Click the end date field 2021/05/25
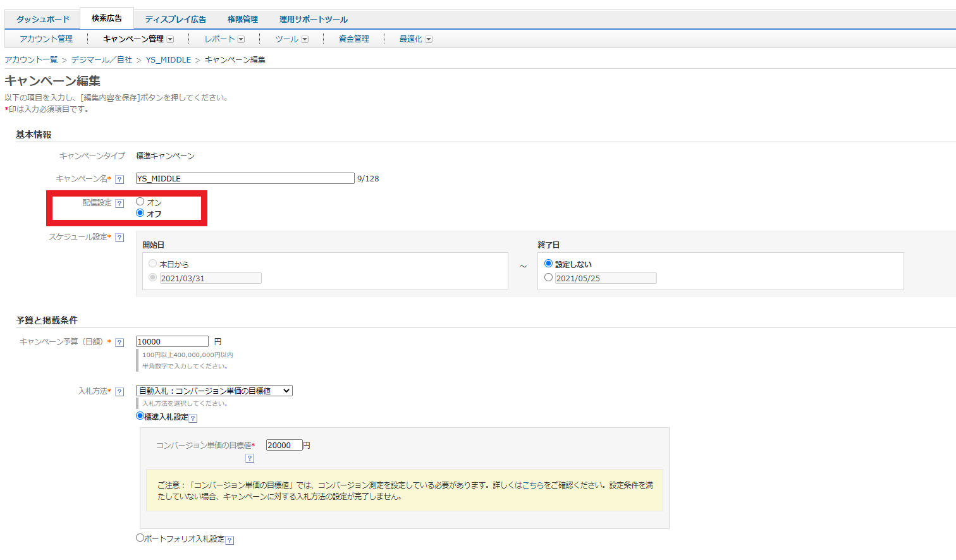 (x=606, y=279)
